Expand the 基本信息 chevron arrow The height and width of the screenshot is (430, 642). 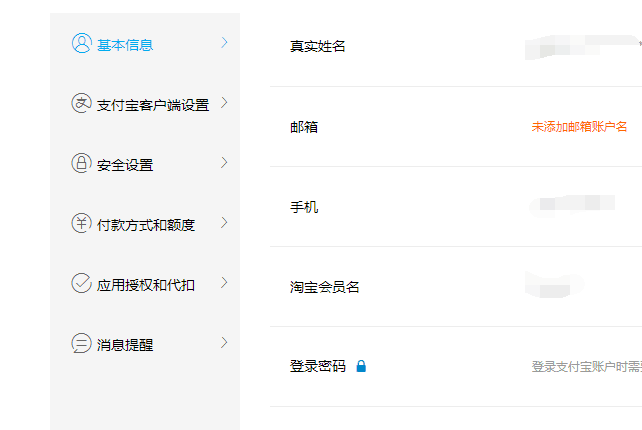click(224, 43)
